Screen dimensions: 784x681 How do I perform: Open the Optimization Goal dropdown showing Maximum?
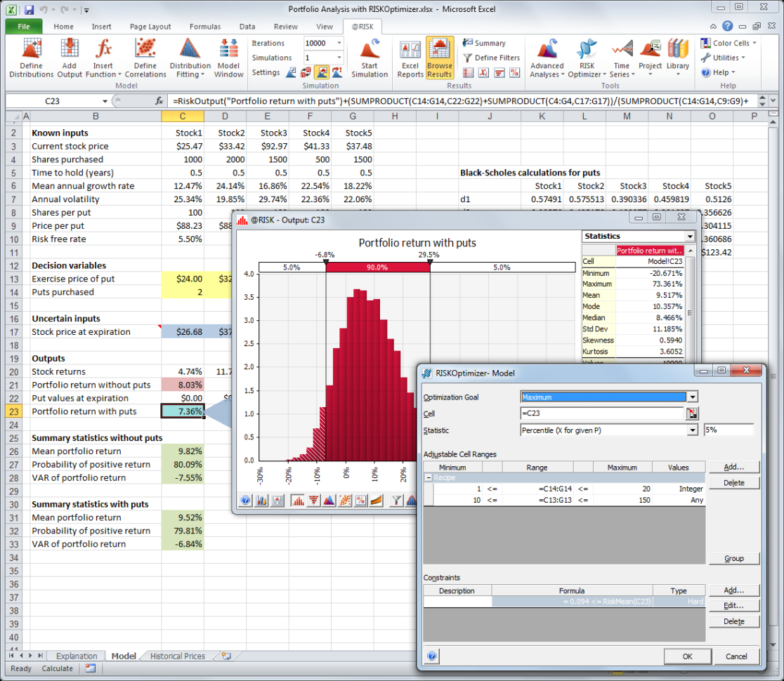pos(693,397)
